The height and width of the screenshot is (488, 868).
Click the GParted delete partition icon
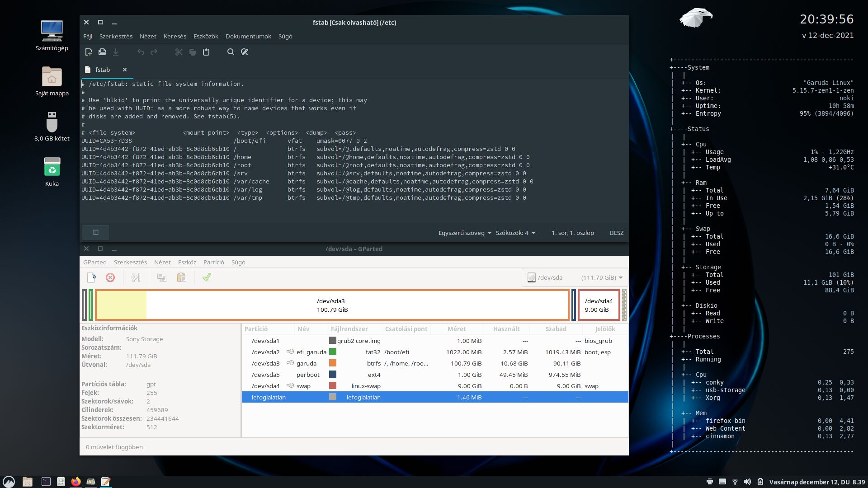point(110,277)
